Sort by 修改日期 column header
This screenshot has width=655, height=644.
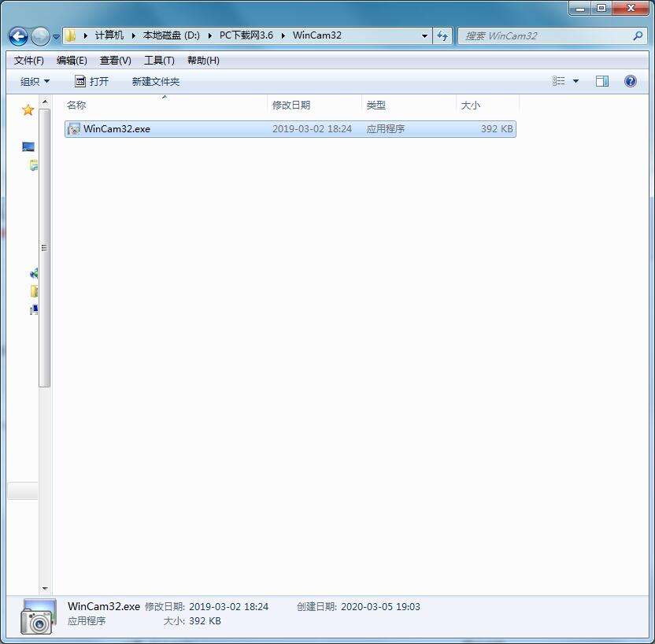(315, 105)
